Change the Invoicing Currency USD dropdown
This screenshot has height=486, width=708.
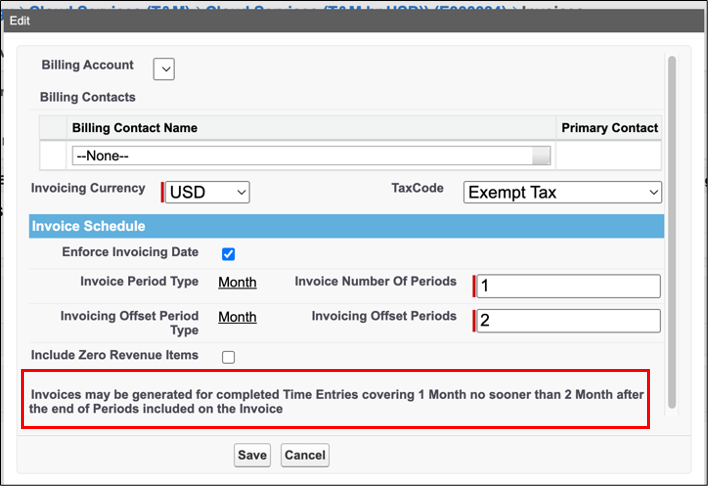[207, 192]
